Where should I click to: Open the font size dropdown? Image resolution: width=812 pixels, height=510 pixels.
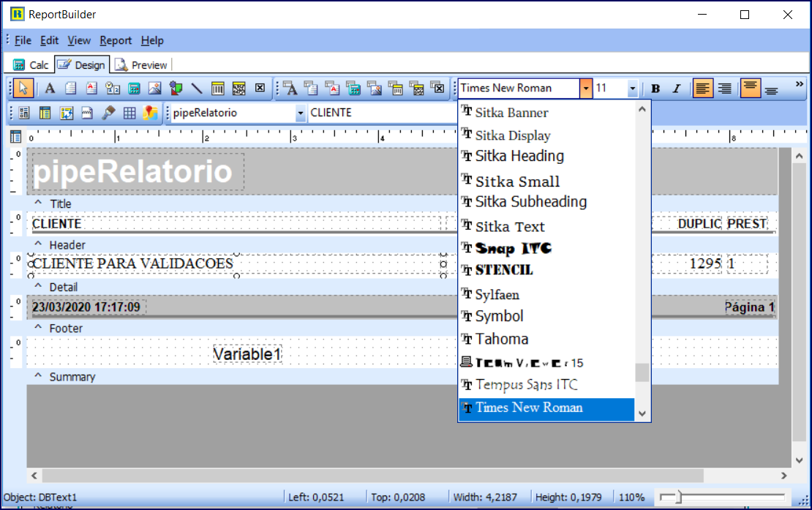tap(632, 89)
